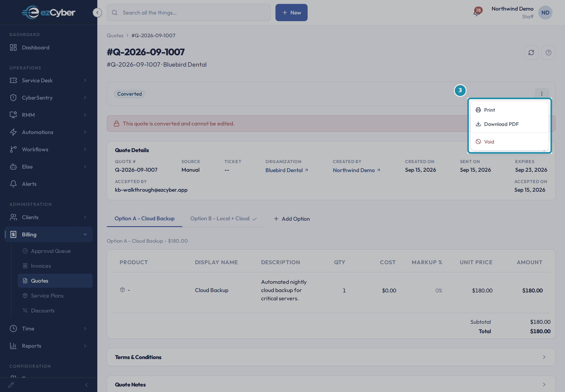565x392 pixels.
Task: Expand the Workflows submenu chevron
Action: tap(85, 149)
